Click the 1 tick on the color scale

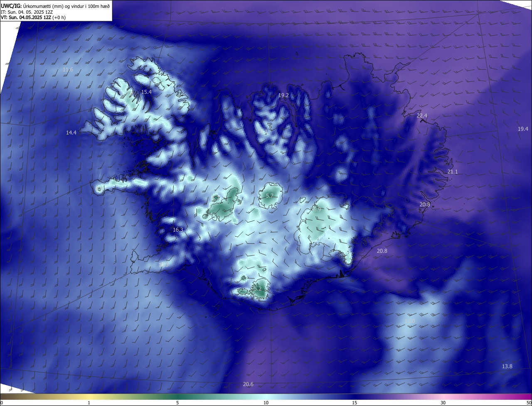(x=89, y=403)
